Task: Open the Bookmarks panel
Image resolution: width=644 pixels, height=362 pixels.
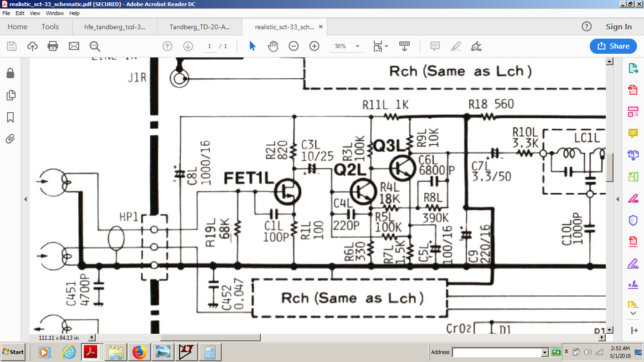Action: [10, 117]
